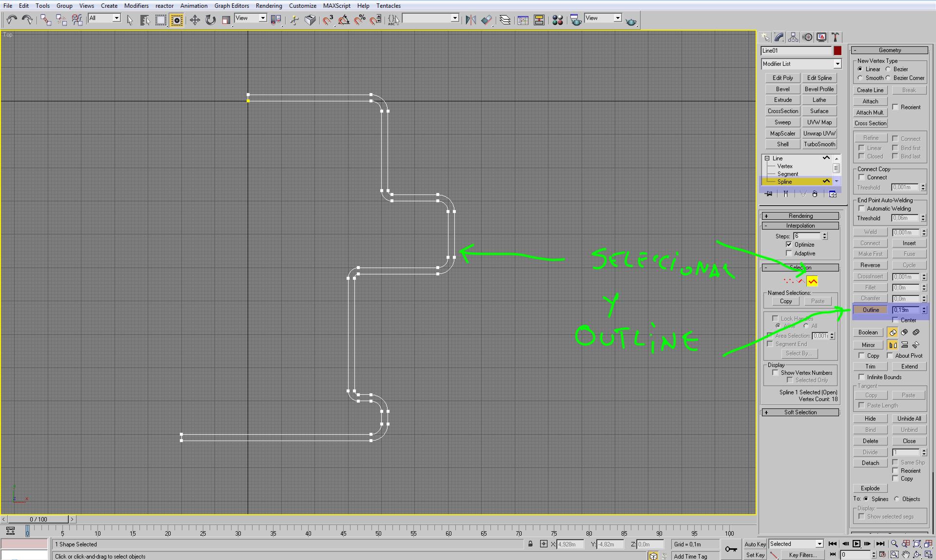Select the Rotate tool
Viewport: 936px width, 560px height.
coord(210,19)
